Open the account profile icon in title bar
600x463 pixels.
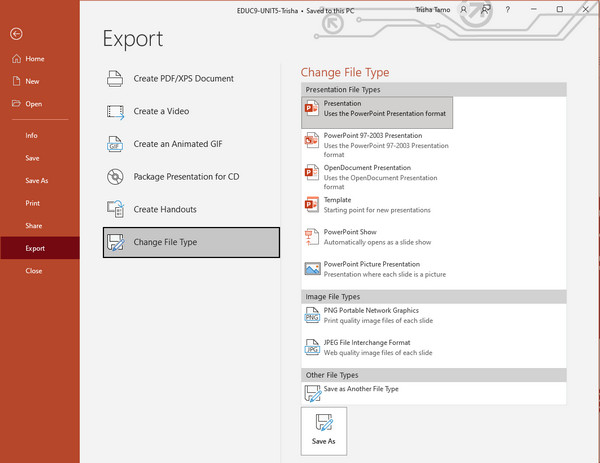pos(463,10)
